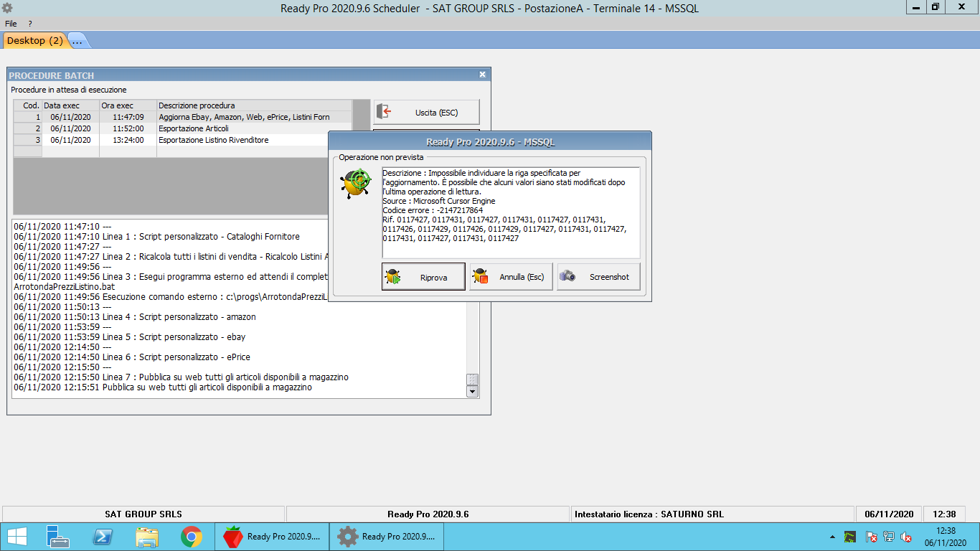The image size is (980, 551).
Task: Open the File menu
Action: click(11, 24)
